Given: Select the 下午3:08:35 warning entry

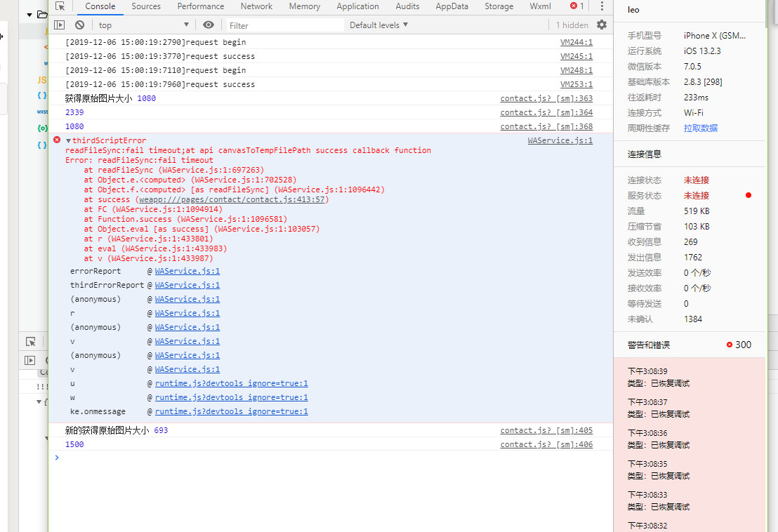Looking at the screenshot, I should point(690,470).
